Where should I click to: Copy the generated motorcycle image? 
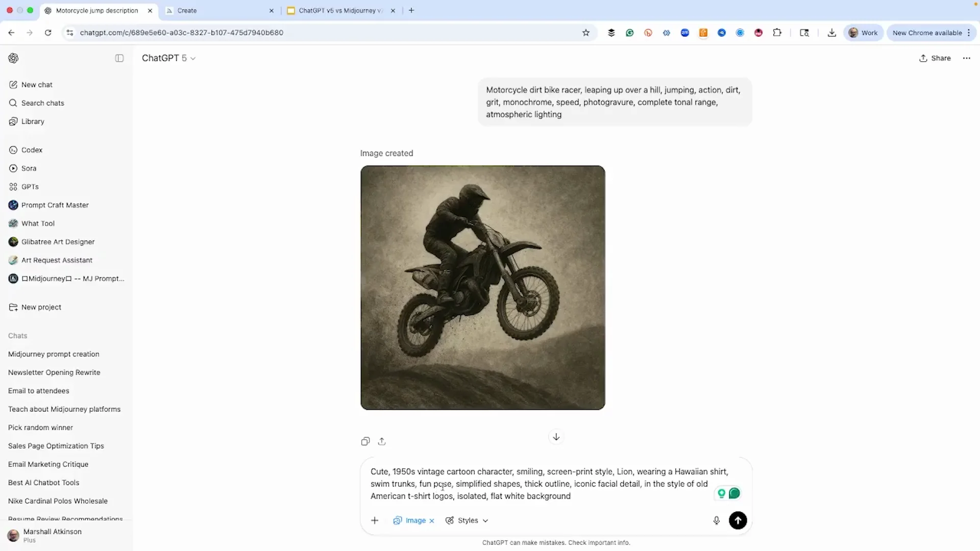pos(365,441)
